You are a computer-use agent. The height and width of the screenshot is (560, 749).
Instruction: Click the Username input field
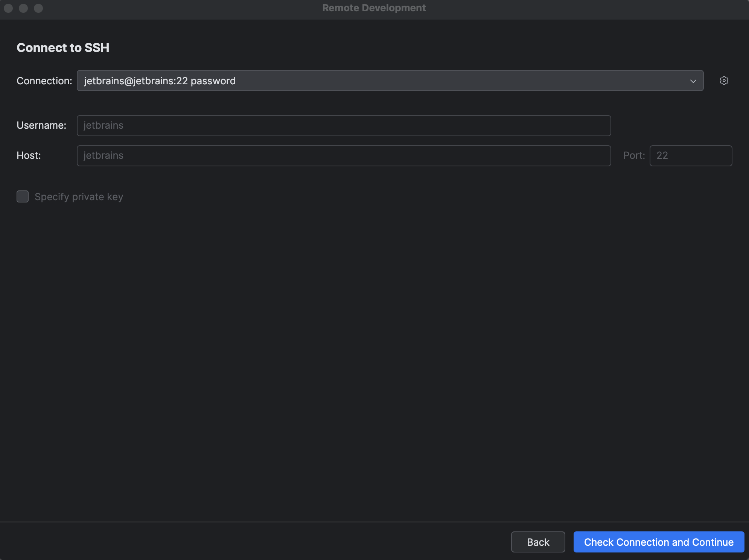tap(339, 125)
